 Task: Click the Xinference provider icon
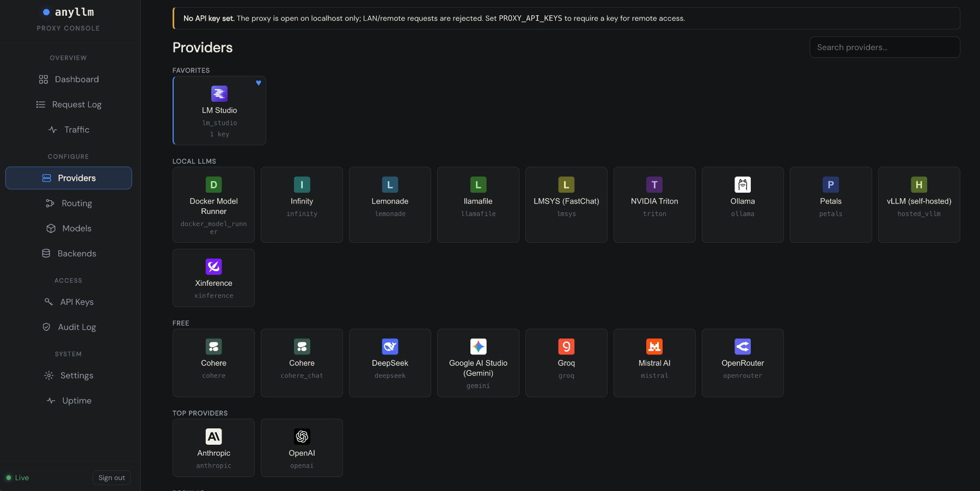tap(213, 267)
